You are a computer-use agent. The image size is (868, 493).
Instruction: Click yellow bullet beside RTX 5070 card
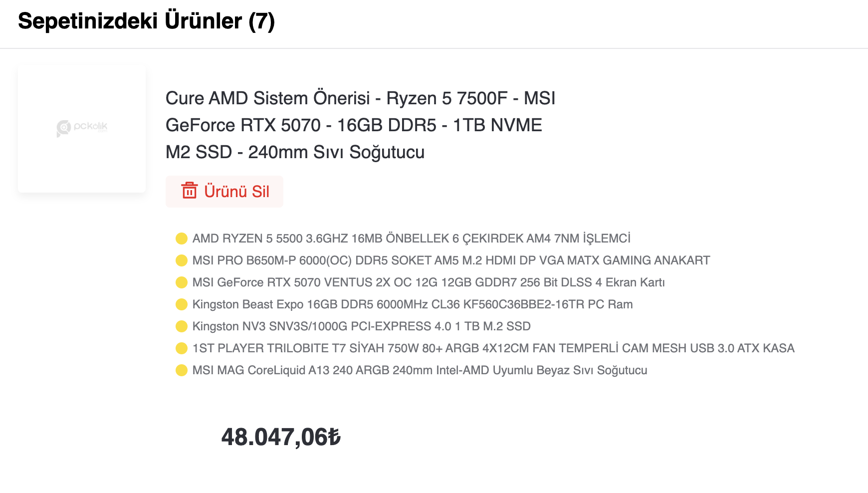click(182, 282)
